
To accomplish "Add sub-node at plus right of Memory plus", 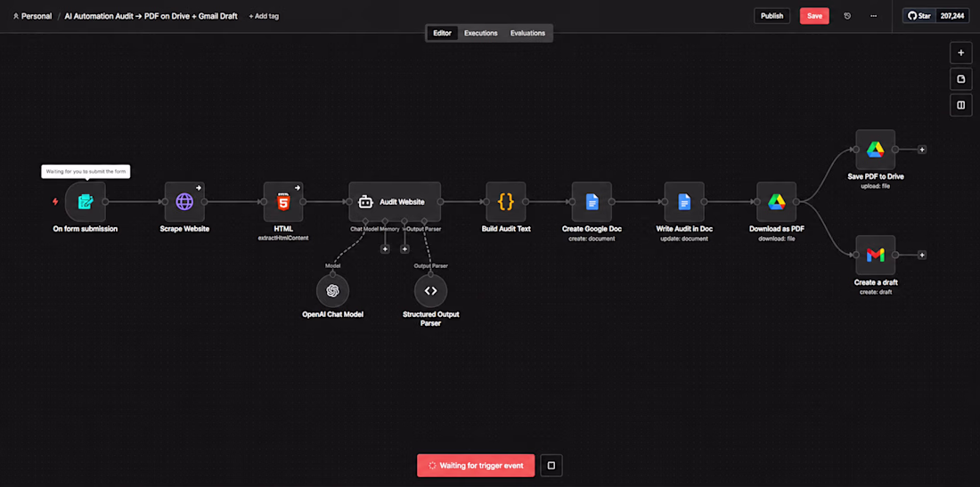I will pos(404,249).
